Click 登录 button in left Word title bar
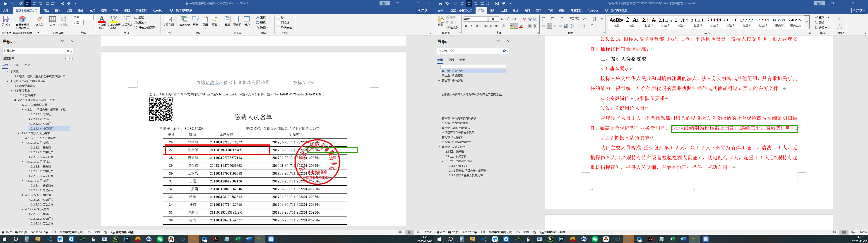Image resolution: width=868 pixels, height=243 pixels. point(385,3)
